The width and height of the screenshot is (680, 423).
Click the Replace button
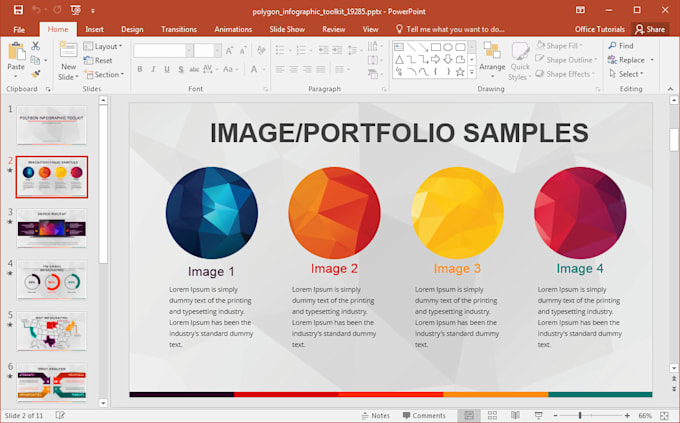coord(631,60)
